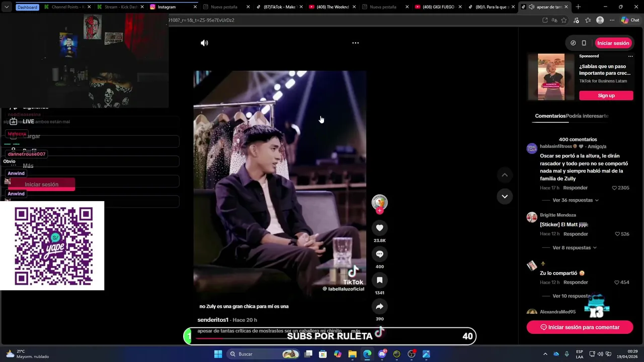Click the Dashboard workspace label

(x=27, y=7)
